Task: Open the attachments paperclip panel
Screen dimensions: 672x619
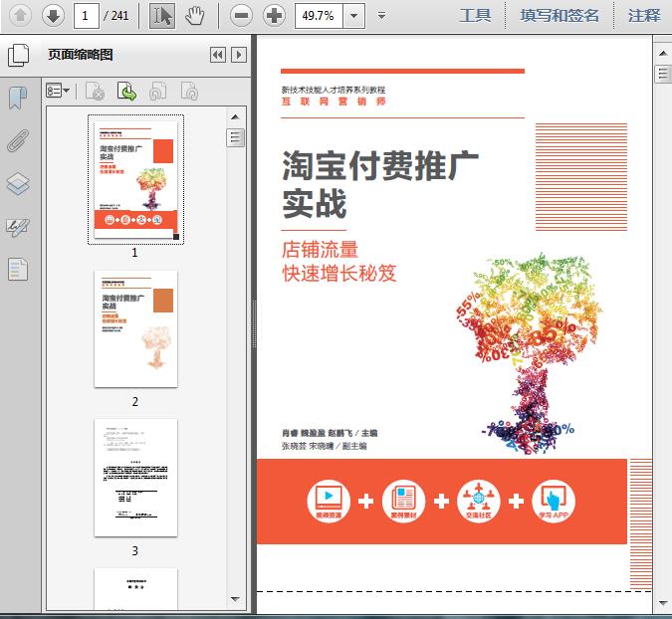Action: point(18,140)
